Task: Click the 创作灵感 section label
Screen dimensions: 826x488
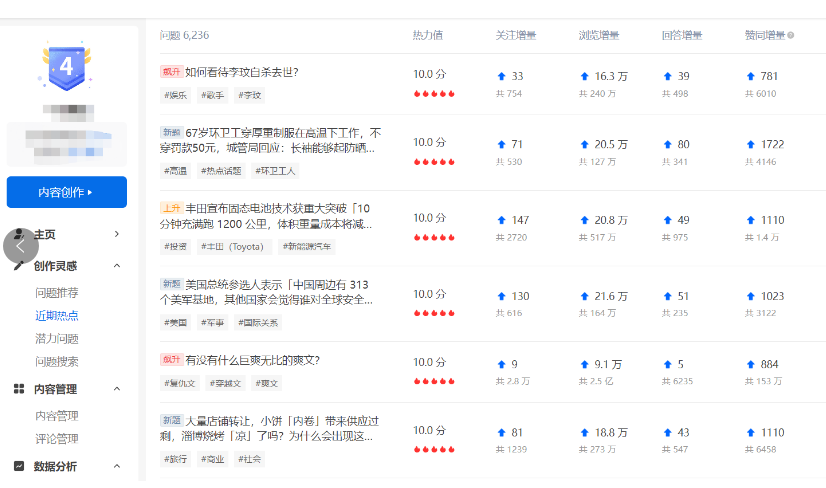Action: coord(55,266)
